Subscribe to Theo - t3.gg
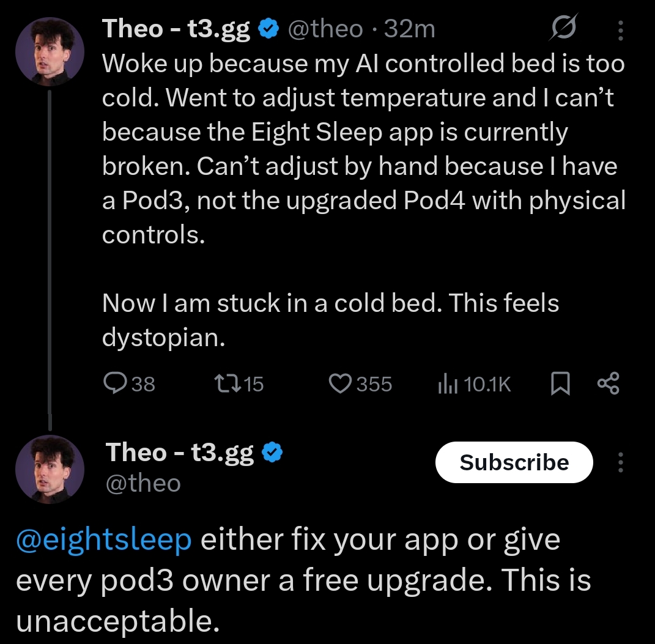This screenshot has height=644, width=655. (514, 462)
